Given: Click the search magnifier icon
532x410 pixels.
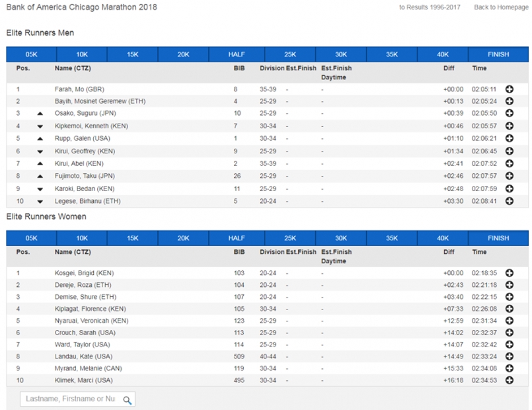Looking at the screenshot, I should pos(128,399).
